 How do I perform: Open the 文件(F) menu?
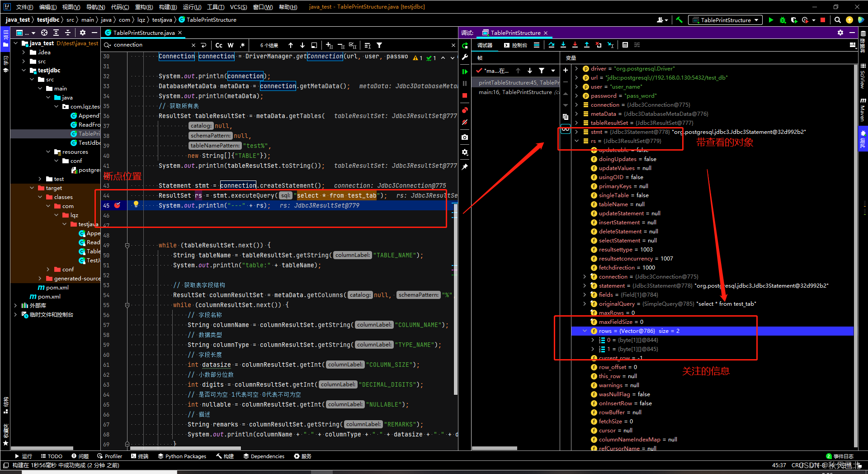tap(24, 7)
